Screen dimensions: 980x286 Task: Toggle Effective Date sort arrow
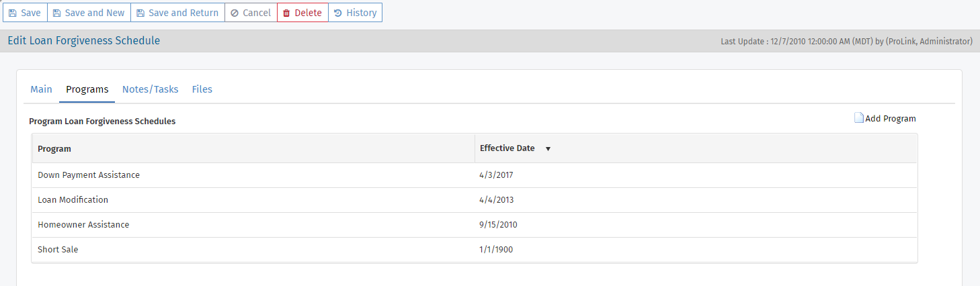click(x=548, y=149)
